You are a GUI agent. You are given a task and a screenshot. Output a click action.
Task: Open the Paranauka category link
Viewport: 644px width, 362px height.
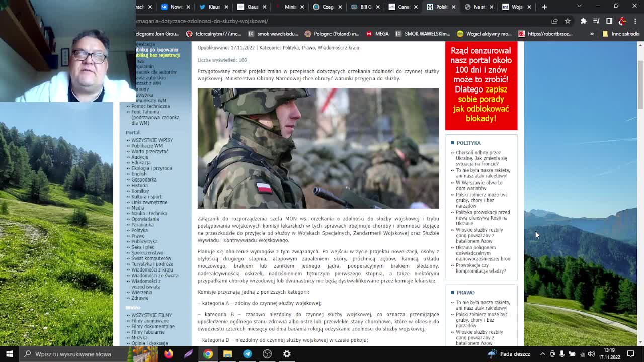point(142,225)
